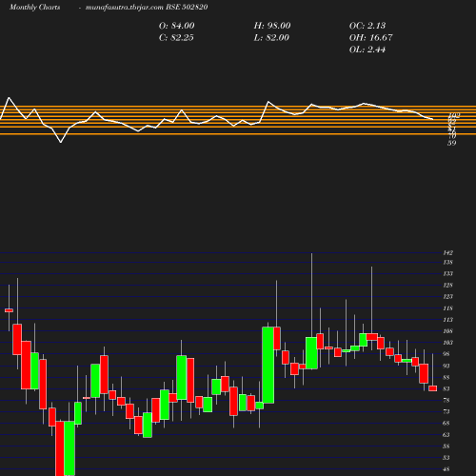The image size is (476, 476).
Task: Click the 142 price axis label
Action: tap(447, 253)
